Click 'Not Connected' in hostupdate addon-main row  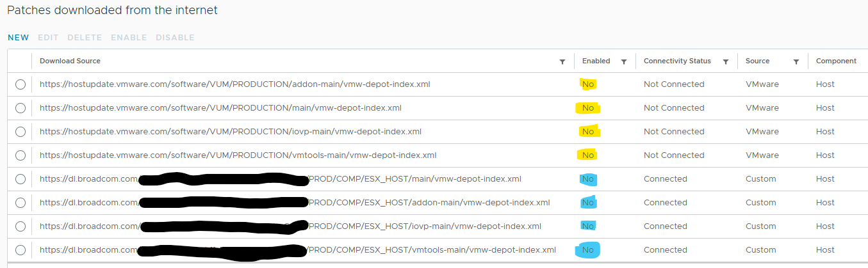pos(674,84)
